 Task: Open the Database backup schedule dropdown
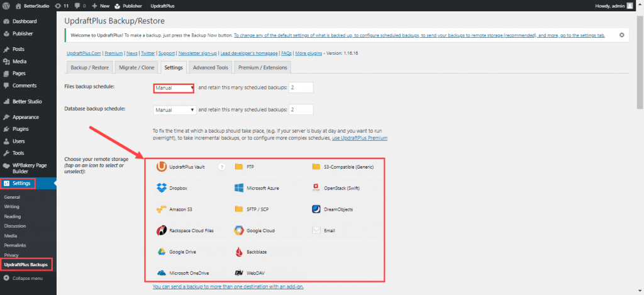(x=175, y=110)
